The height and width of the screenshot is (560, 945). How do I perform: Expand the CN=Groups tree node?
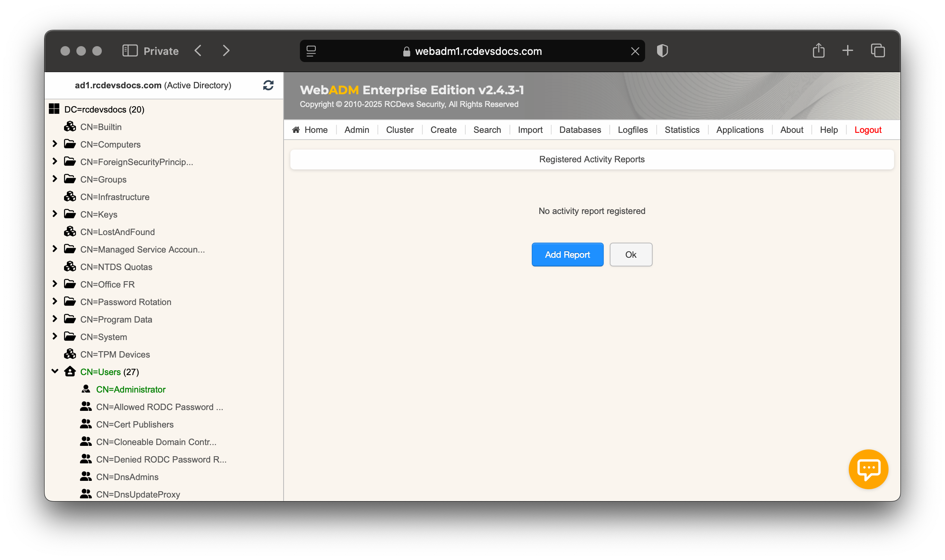click(55, 179)
